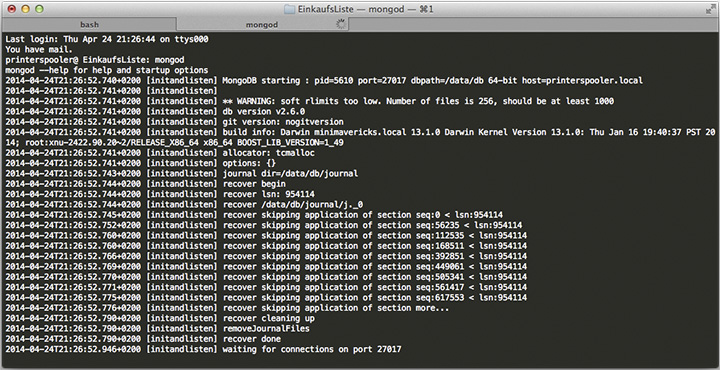Click the 'recover /data/db/journal/j._0' line
This screenshot has width=720, height=370.
point(184,205)
